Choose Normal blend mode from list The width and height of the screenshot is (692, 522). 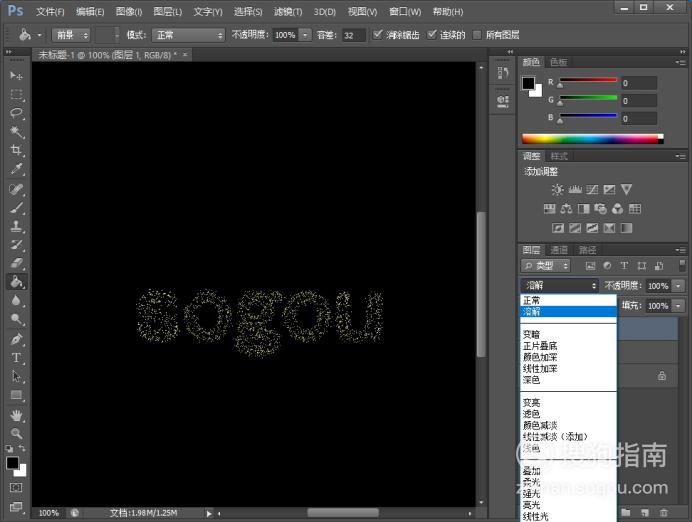[x=568, y=300]
